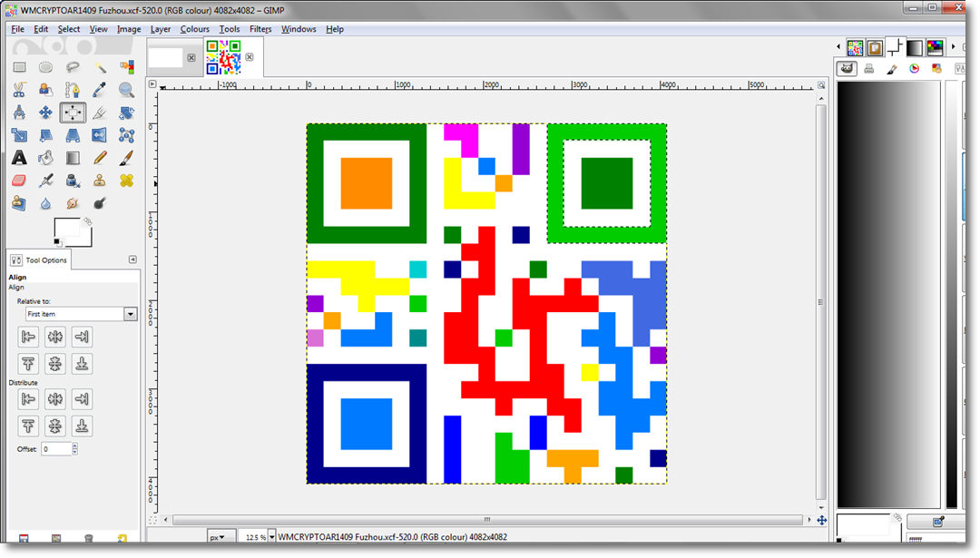Open the Tool Options tab configuration menu
Viewport: 980px width, 558px height.
(132, 259)
